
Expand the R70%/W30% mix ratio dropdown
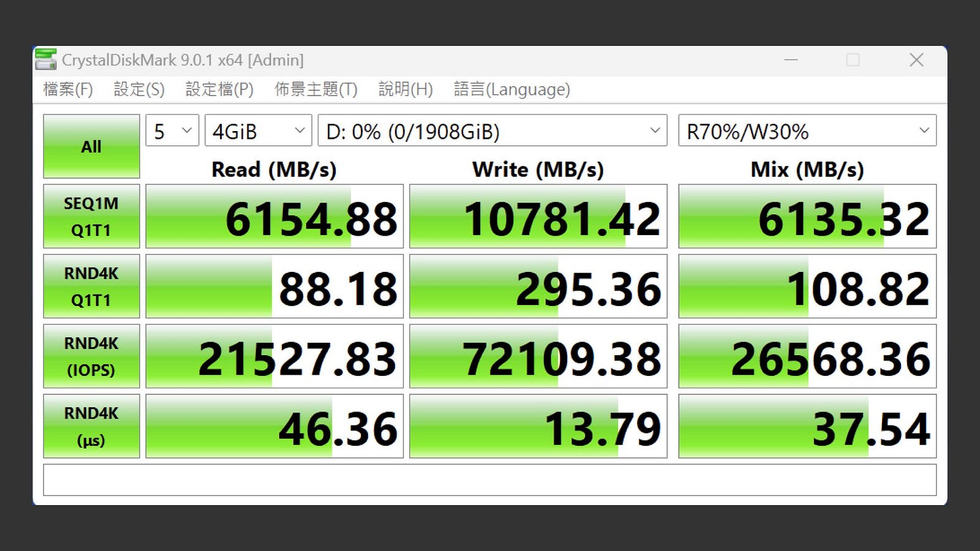click(x=807, y=130)
